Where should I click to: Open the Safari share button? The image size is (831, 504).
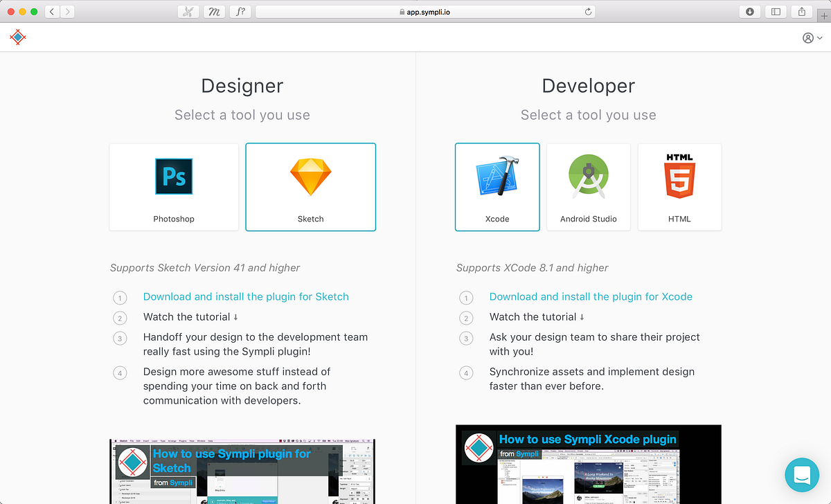[x=802, y=11]
